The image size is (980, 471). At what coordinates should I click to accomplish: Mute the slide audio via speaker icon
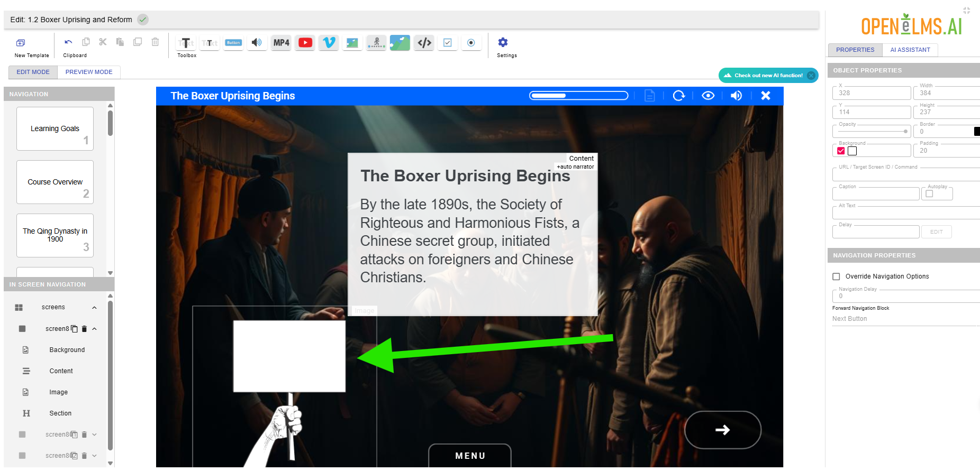click(x=736, y=96)
